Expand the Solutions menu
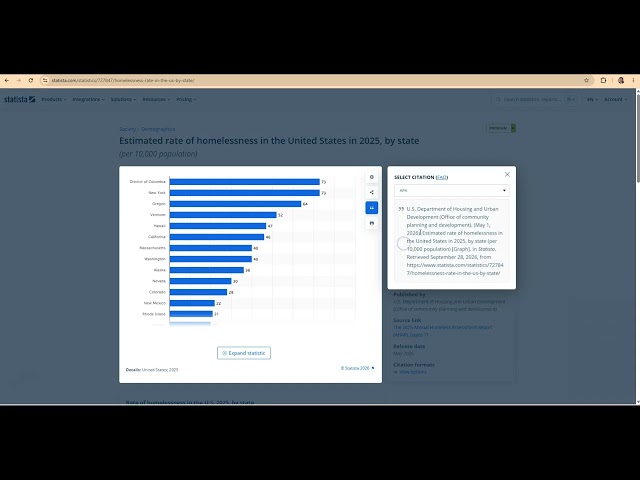 (123, 99)
